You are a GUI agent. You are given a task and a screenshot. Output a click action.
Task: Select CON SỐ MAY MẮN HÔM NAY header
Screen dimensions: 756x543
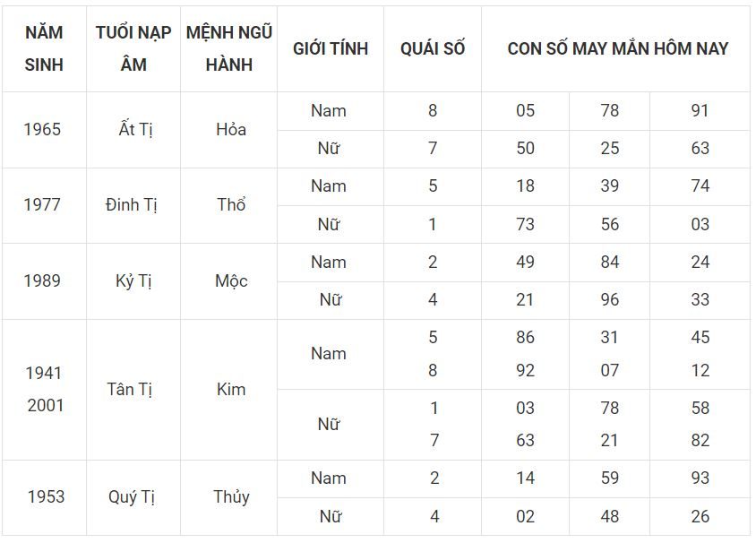point(617,48)
